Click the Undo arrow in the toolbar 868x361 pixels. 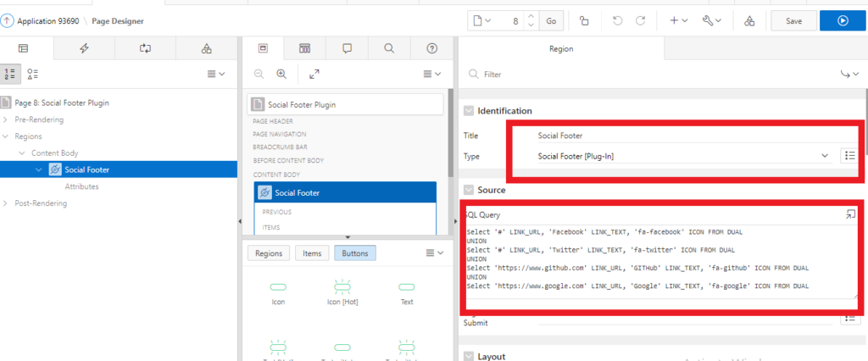click(617, 20)
